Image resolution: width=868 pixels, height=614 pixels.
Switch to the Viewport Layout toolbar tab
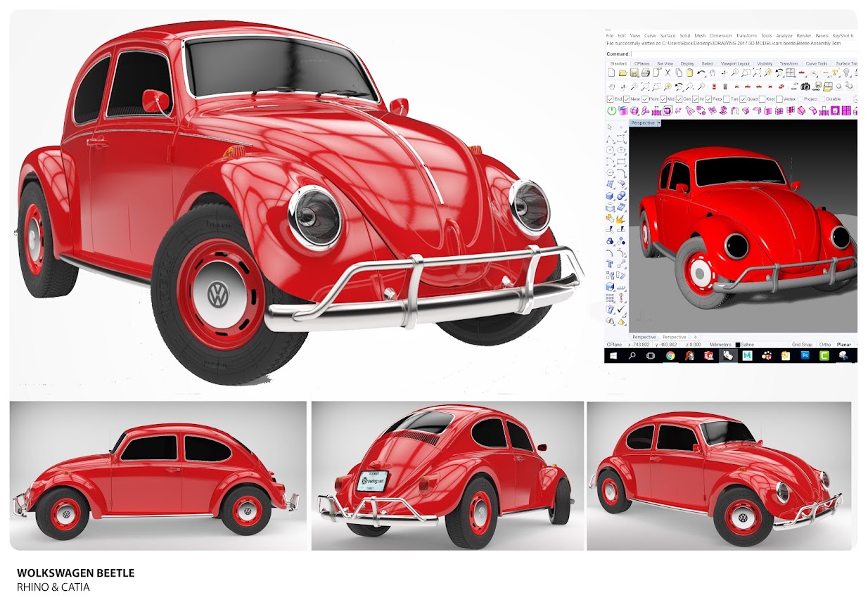pos(735,63)
